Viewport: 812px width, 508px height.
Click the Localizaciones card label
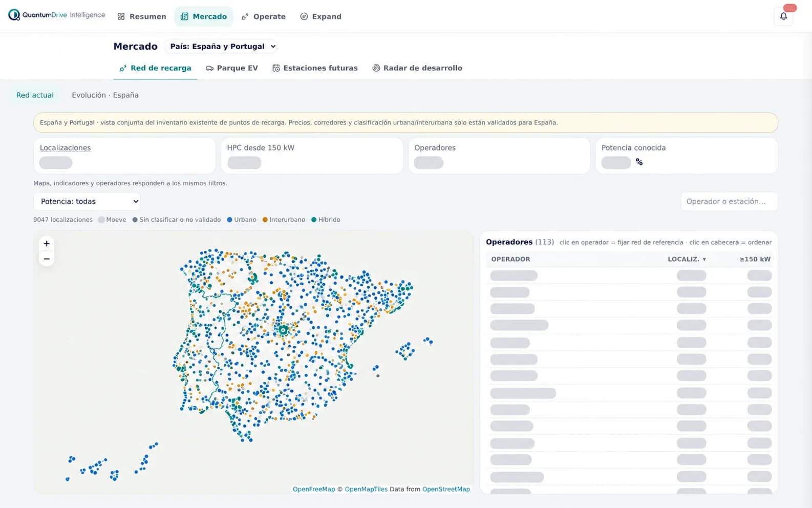65,147
